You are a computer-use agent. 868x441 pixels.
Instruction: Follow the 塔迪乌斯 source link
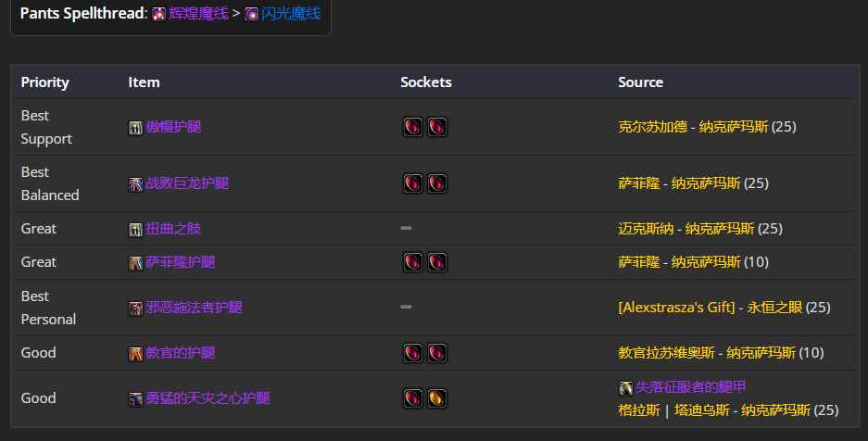tap(702, 410)
